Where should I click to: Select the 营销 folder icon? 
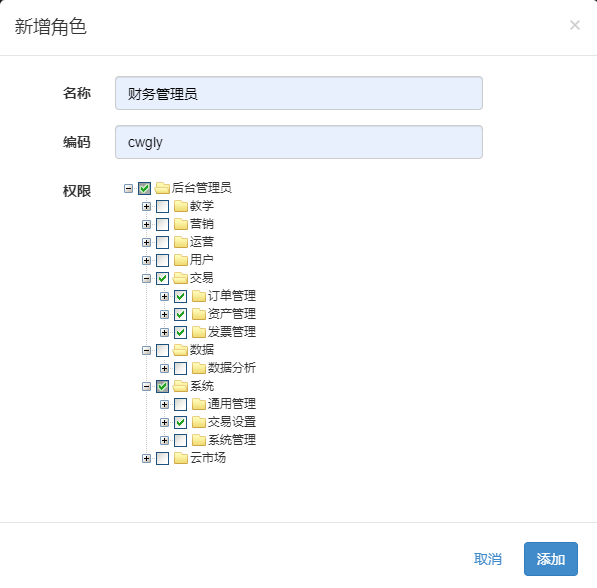pyautogui.click(x=181, y=224)
